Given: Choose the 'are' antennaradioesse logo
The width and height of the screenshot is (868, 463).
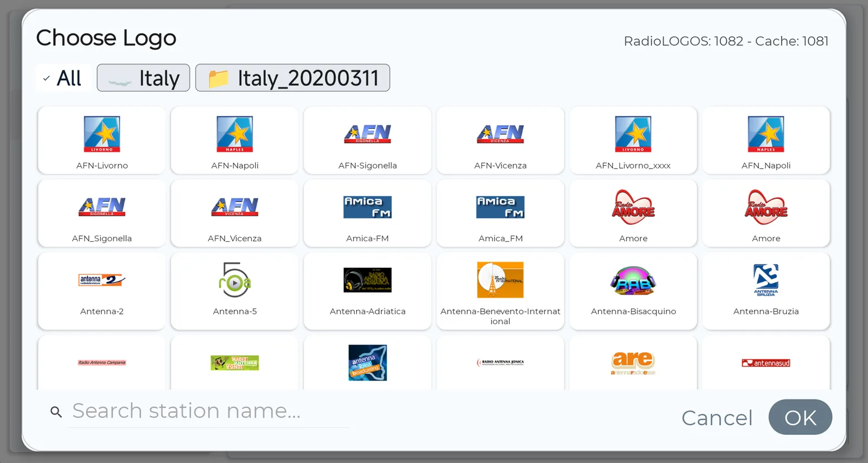Looking at the screenshot, I should click(x=633, y=362).
